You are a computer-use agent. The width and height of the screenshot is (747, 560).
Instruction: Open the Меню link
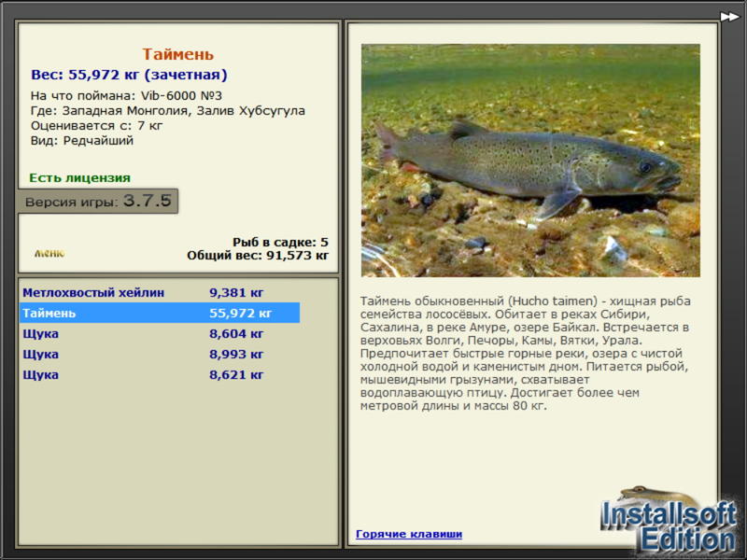click(x=49, y=253)
